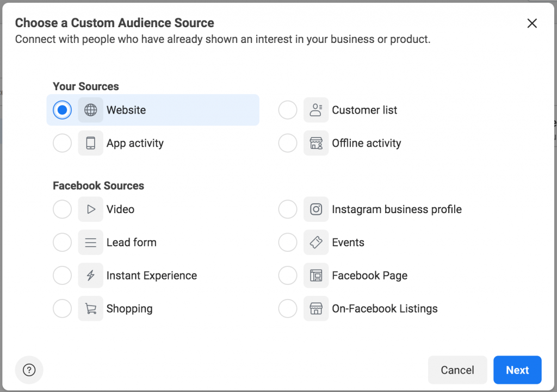
Task: Click the Lead form lines icon
Action: tap(91, 242)
